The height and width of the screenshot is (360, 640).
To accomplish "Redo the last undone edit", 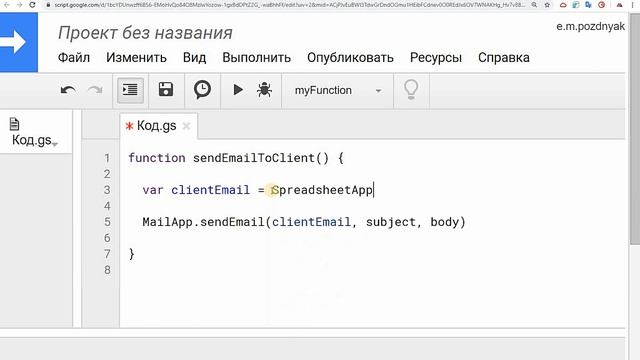I will 96,90.
